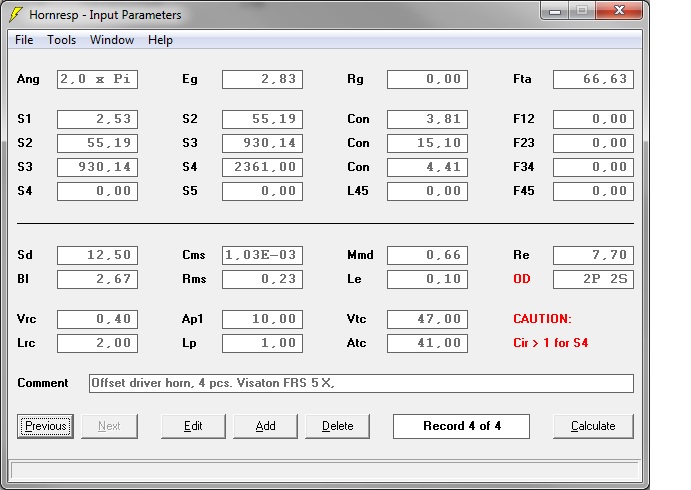Click the Mmd field with 0,66
This screenshot has width=691, height=490.
click(427, 255)
